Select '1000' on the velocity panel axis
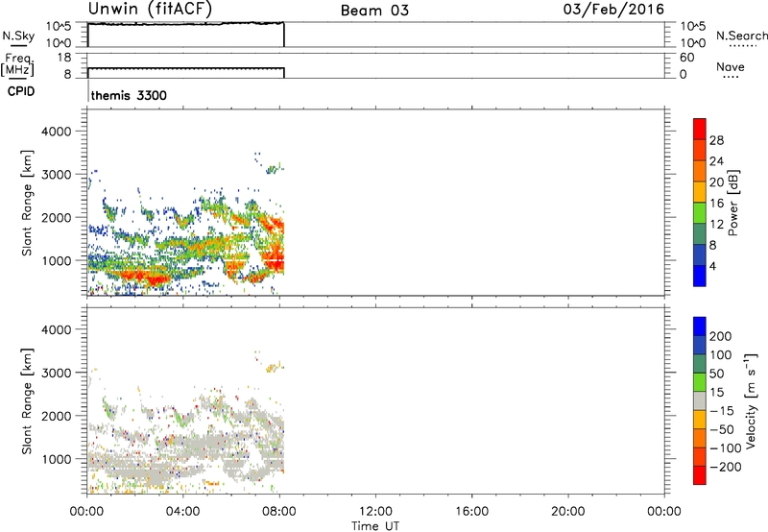Screen dimensions: 768x532 click(x=57, y=459)
